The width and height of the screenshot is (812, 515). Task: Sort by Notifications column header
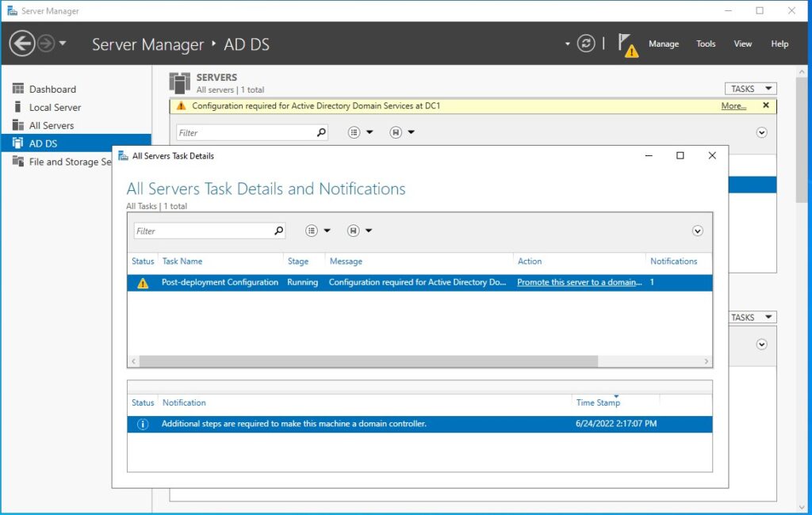[674, 261]
